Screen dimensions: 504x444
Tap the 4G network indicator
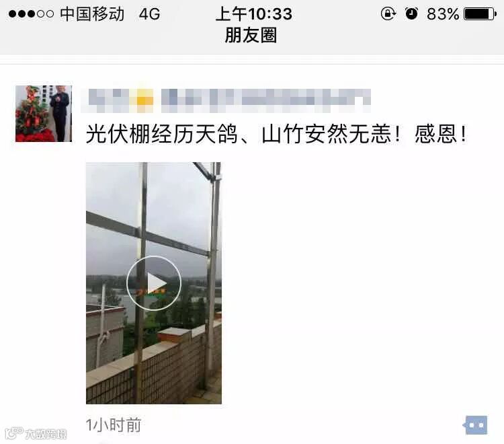149,14
